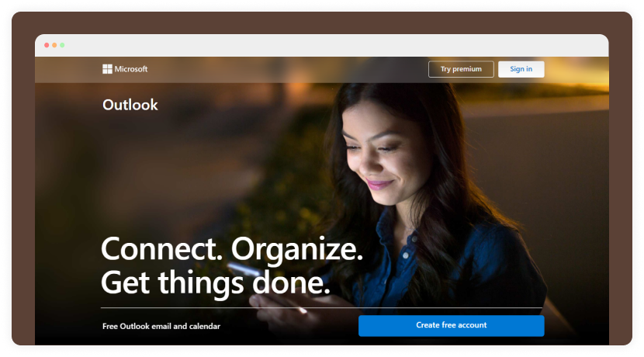
Task: Click Create free account button
Action: [x=451, y=325]
